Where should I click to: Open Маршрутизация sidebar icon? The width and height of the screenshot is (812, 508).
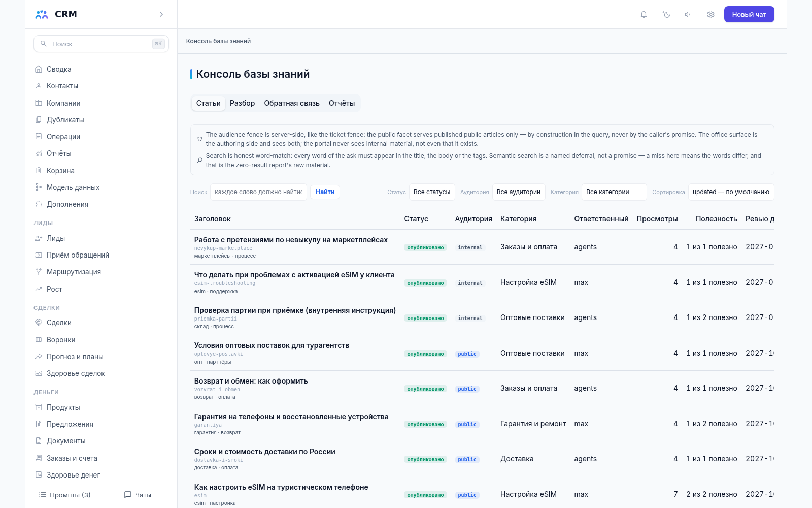pyautogui.click(x=39, y=272)
